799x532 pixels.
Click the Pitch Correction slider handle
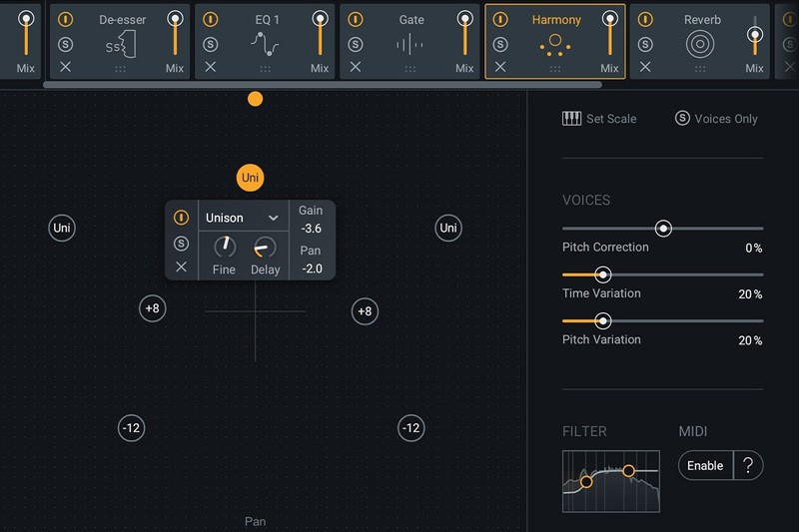(x=663, y=229)
